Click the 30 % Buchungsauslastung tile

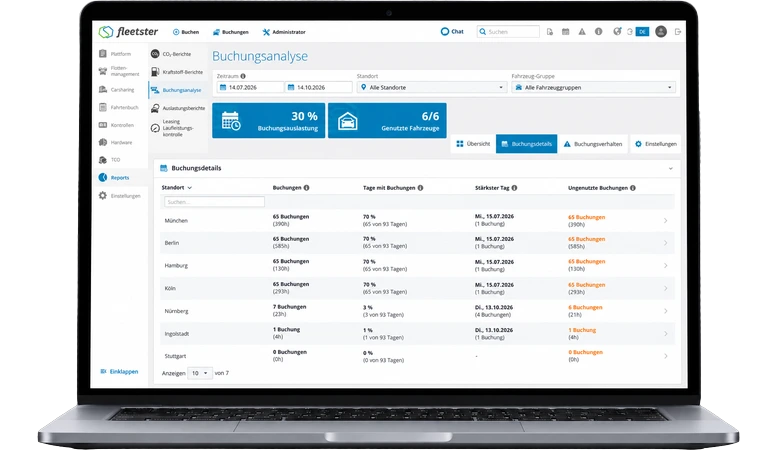pos(269,120)
